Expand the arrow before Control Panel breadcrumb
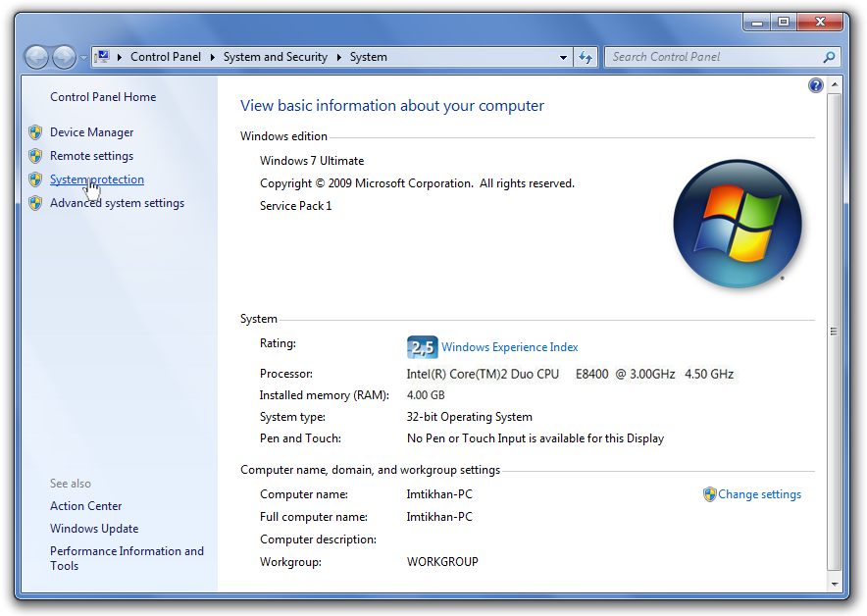867x616 pixels. point(120,57)
